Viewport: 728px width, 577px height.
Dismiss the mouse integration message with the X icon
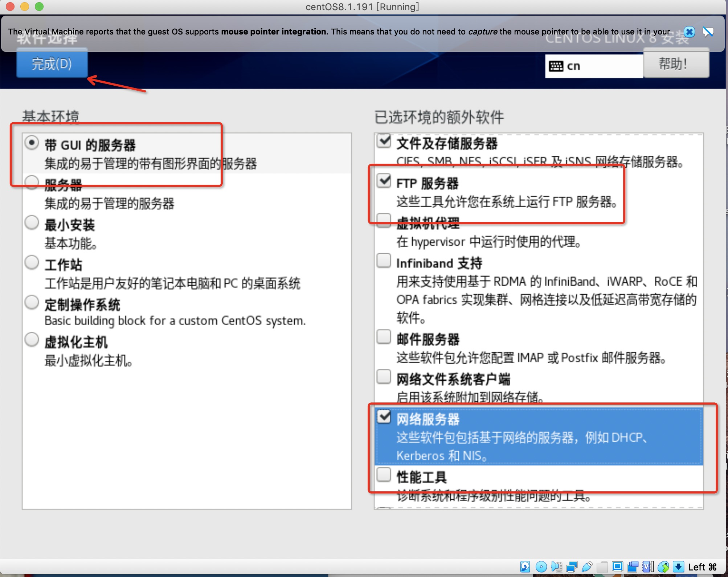click(689, 32)
